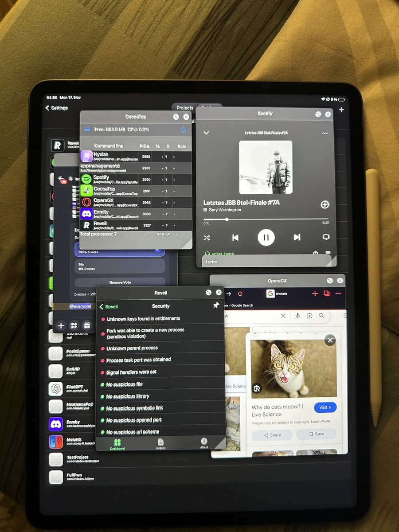Open OperaGX tabs overview icon
Image resolution: width=399 pixels, height=532 pixels.
(x=327, y=293)
